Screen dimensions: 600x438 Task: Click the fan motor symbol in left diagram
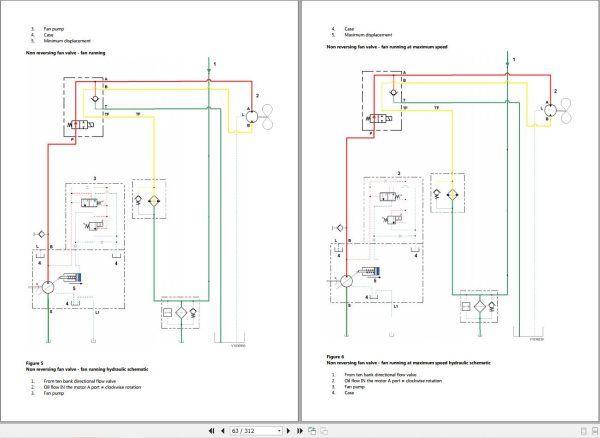point(251,116)
